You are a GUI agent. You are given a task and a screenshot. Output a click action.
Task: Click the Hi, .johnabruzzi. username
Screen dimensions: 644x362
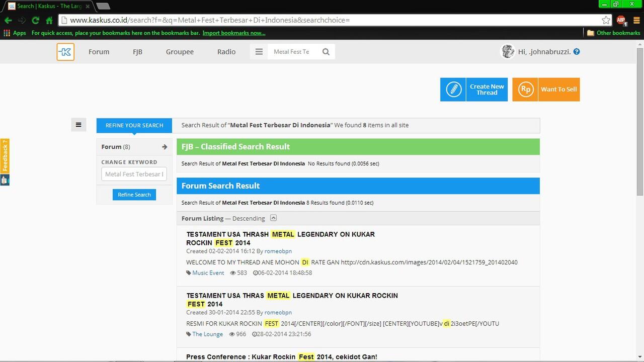(x=544, y=52)
